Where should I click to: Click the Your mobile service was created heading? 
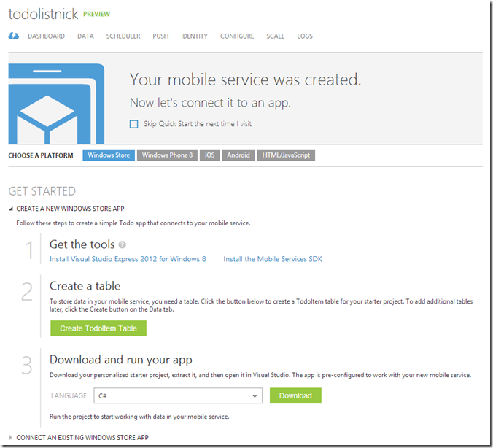246,80
